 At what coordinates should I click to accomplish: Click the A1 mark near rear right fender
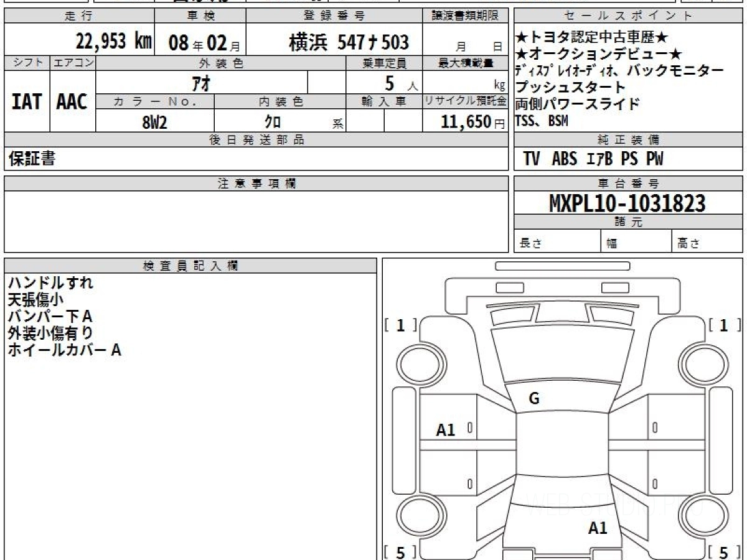pyautogui.click(x=598, y=528)
